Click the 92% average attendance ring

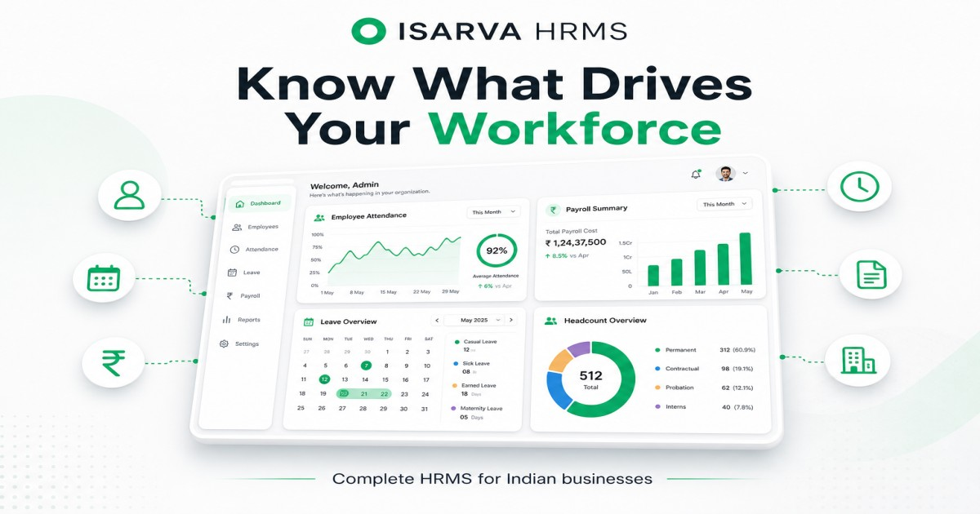(x=497, y=250)
